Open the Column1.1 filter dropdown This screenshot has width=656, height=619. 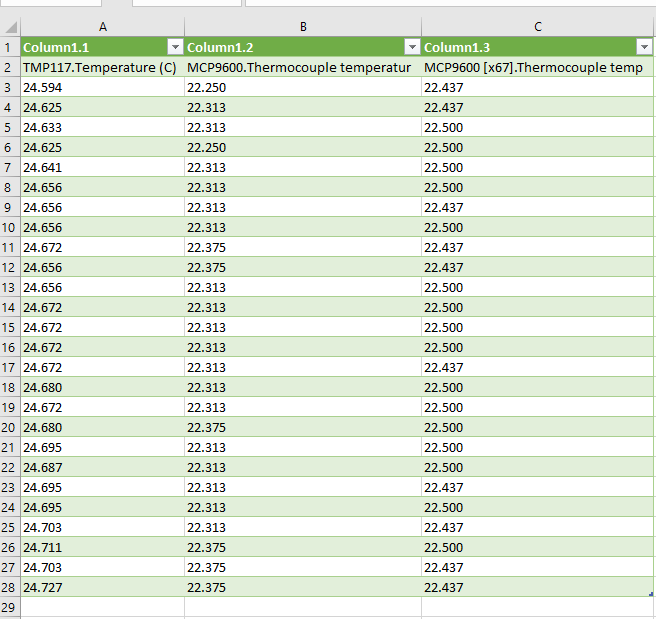pos(175,47)
